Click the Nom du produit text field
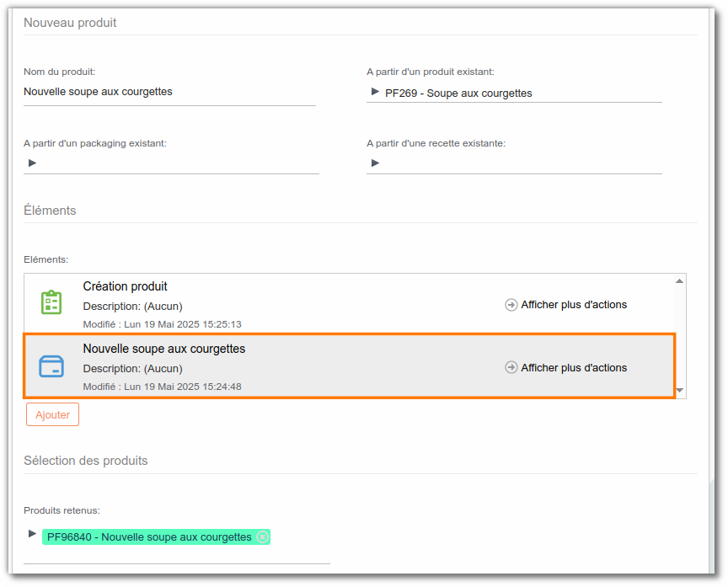Viewport: 728px width, 587px height. point(169,92)
